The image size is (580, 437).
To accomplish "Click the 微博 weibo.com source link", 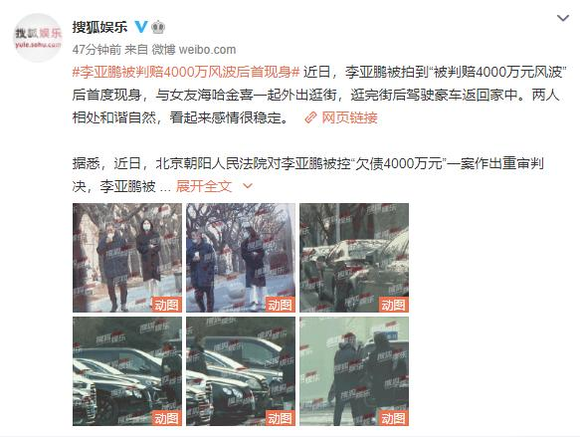I will pyautogui.click(x=194, y=50).
